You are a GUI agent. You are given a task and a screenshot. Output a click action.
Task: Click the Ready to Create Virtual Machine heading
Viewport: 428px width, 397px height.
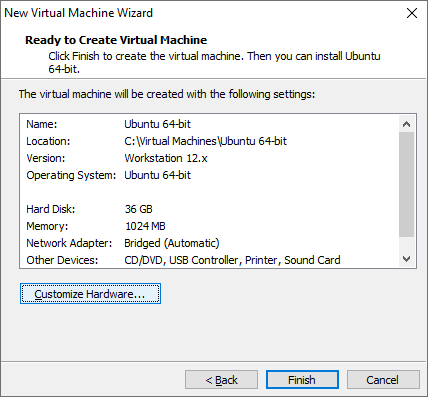(x=116, y=40)
